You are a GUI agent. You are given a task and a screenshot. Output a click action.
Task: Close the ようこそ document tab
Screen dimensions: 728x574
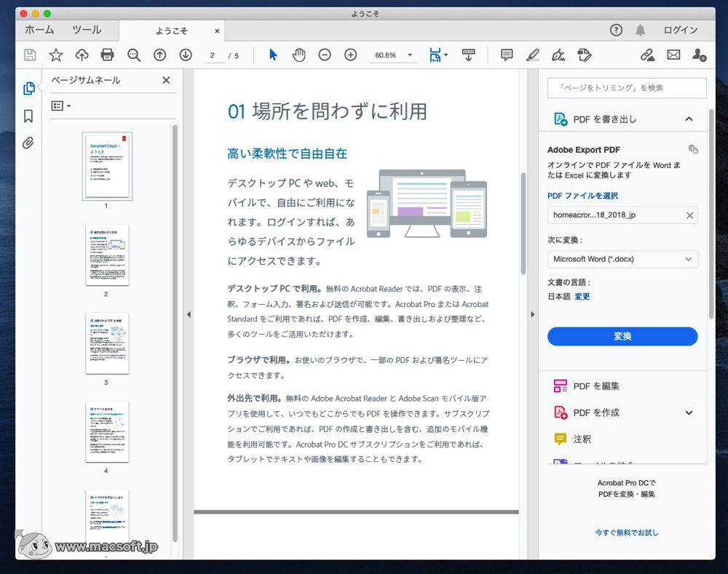(x=217, y=31)
